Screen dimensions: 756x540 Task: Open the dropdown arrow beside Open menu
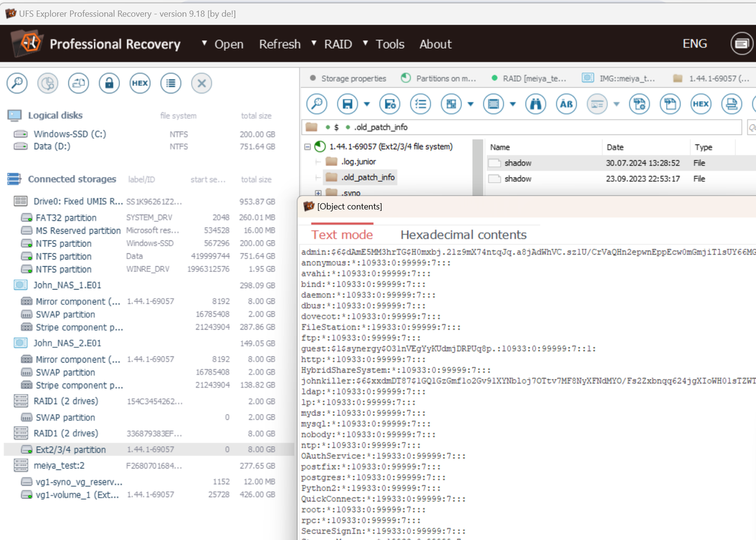point(204,43)
